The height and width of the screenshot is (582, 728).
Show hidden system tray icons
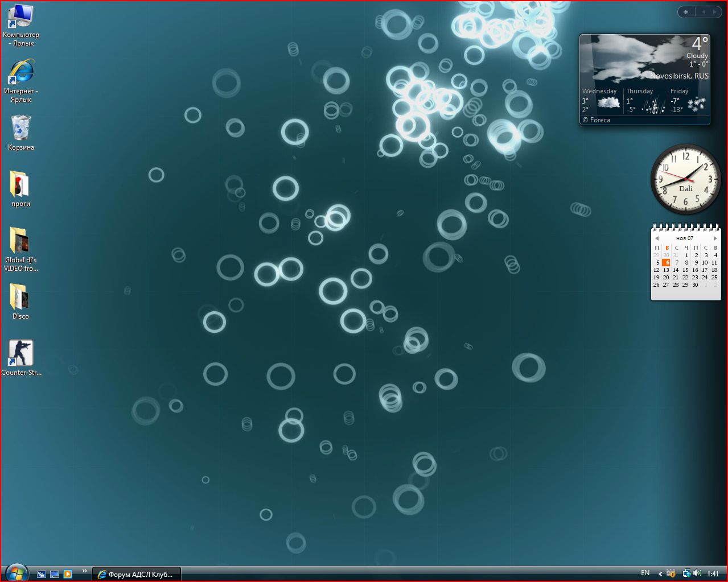[x=660, y=573]
